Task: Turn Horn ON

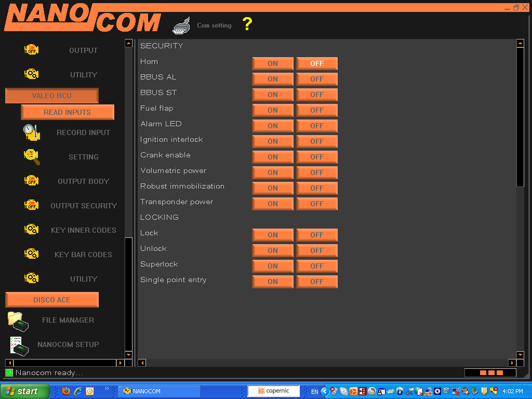Action: (273, 63)
